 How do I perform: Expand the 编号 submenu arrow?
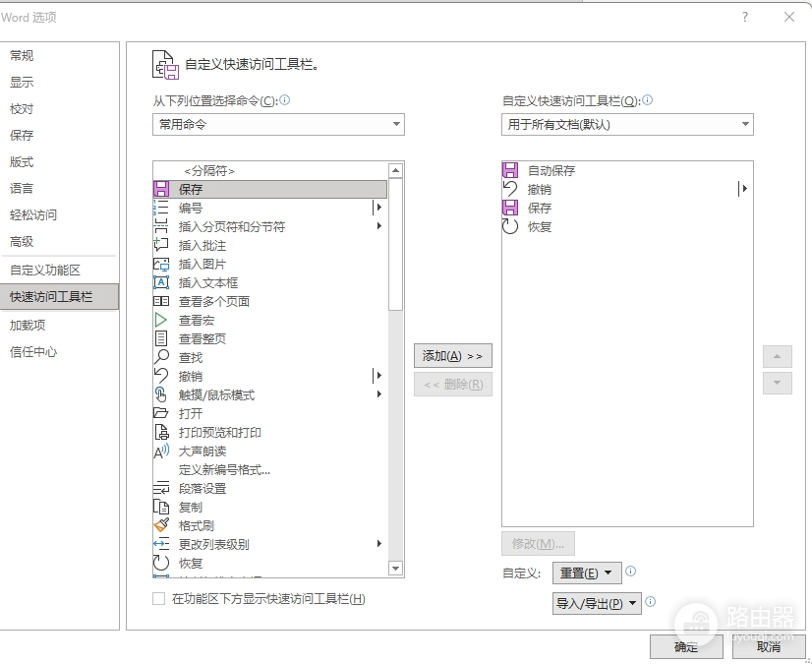pyautogui.click(x=379, y=208)
